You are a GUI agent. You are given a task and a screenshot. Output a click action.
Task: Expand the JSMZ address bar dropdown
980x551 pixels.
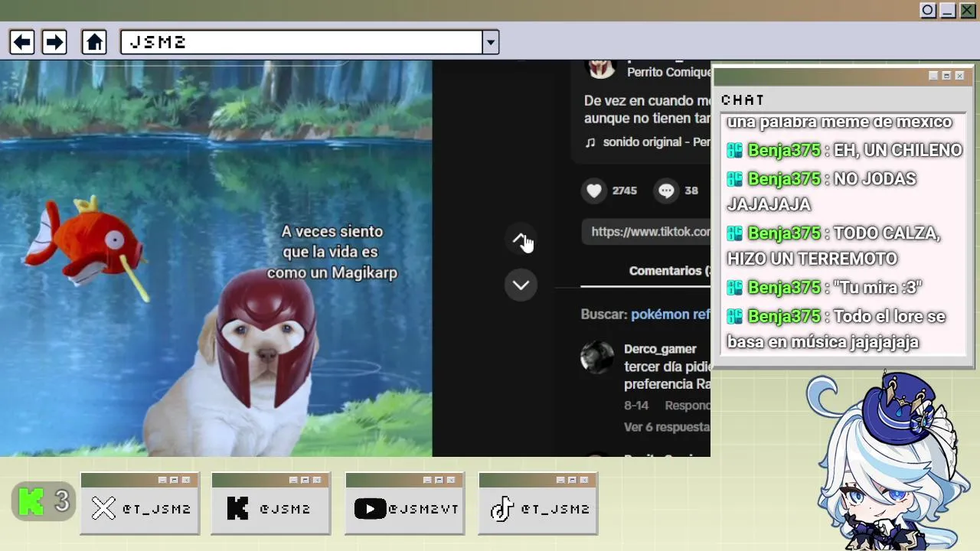(491, 42)
